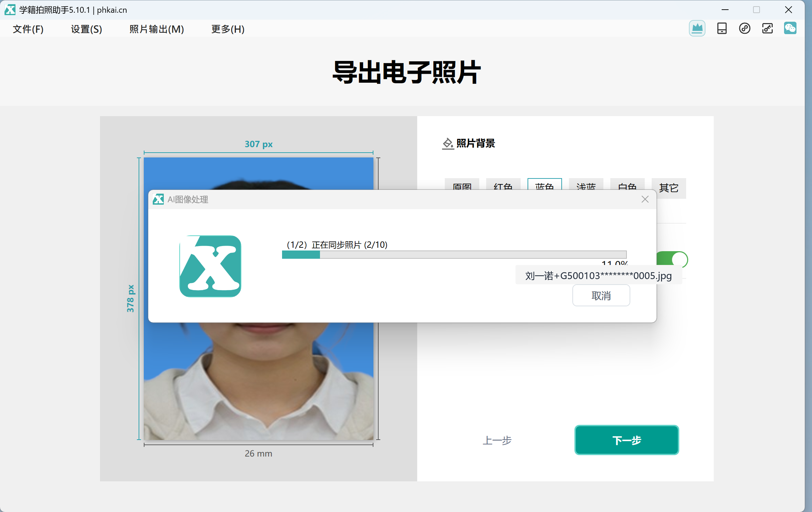Image resolution: width=812 pixels, height=512 pixels.
Task: Close the AI图像处理 dialog
Action: [x=645, y=199]
